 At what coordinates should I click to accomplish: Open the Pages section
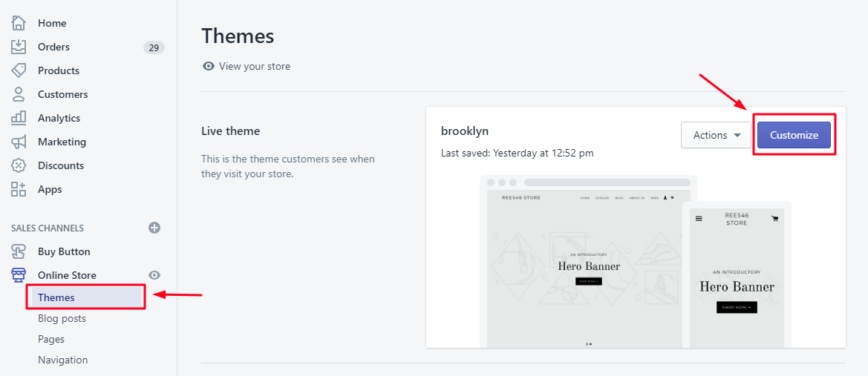tap(51, 339)
